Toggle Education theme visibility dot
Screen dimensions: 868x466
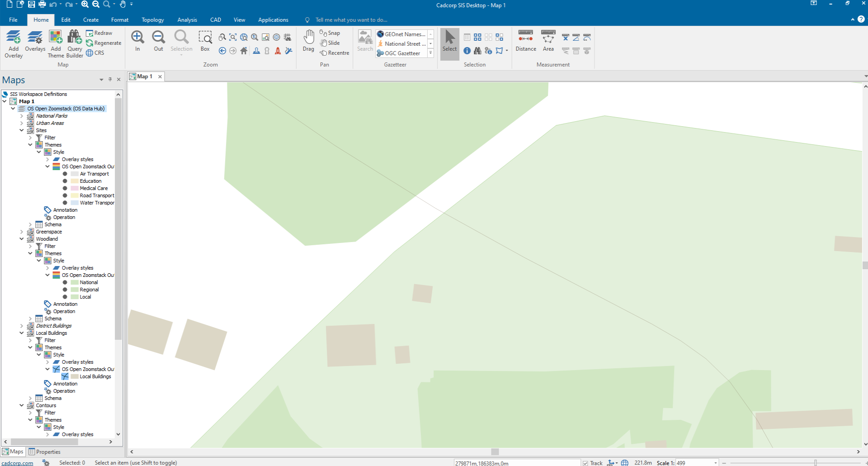coord(65,181)
